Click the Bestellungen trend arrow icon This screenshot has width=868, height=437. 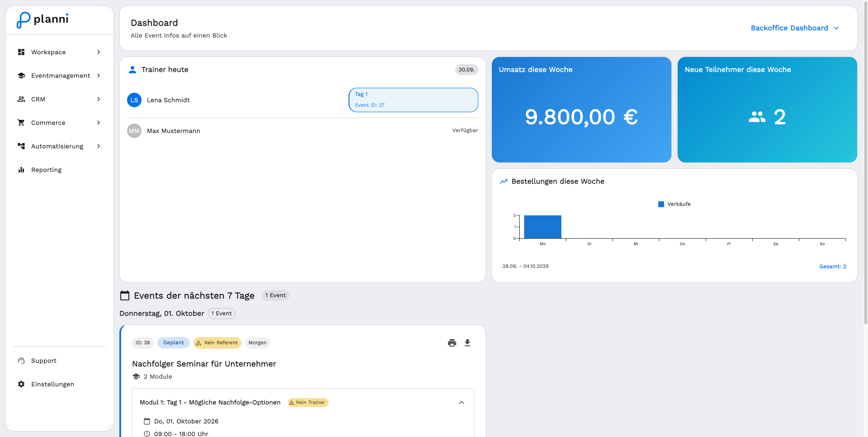click(x=503, y=181)
